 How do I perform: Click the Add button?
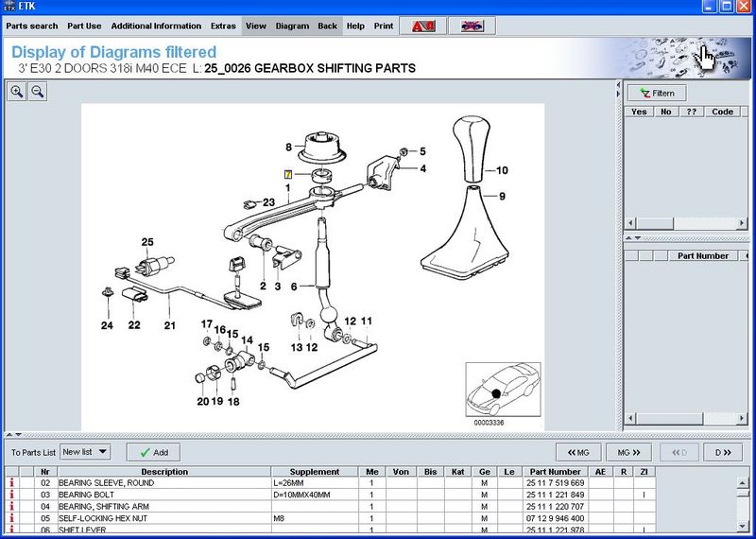(153, 452)
